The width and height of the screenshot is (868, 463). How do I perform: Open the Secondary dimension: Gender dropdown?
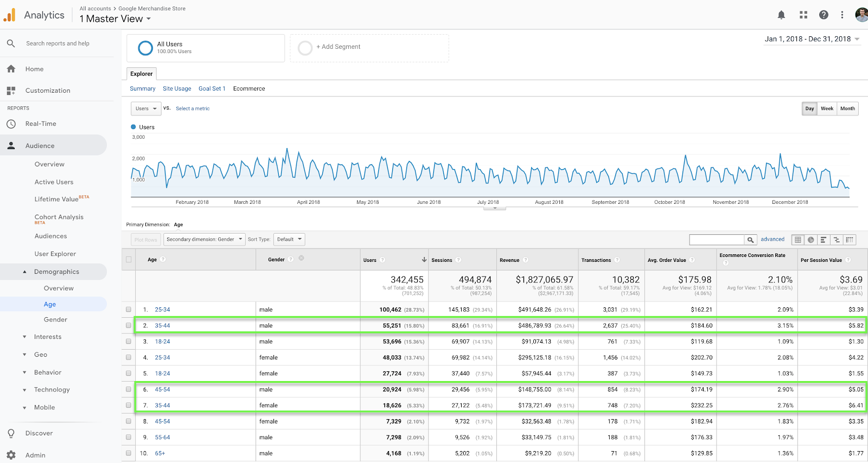204,239
